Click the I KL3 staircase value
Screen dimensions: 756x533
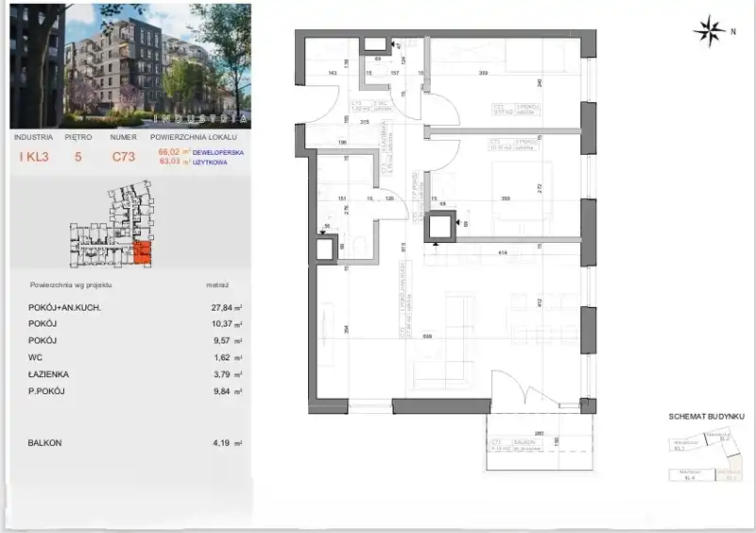pos(34,158)
